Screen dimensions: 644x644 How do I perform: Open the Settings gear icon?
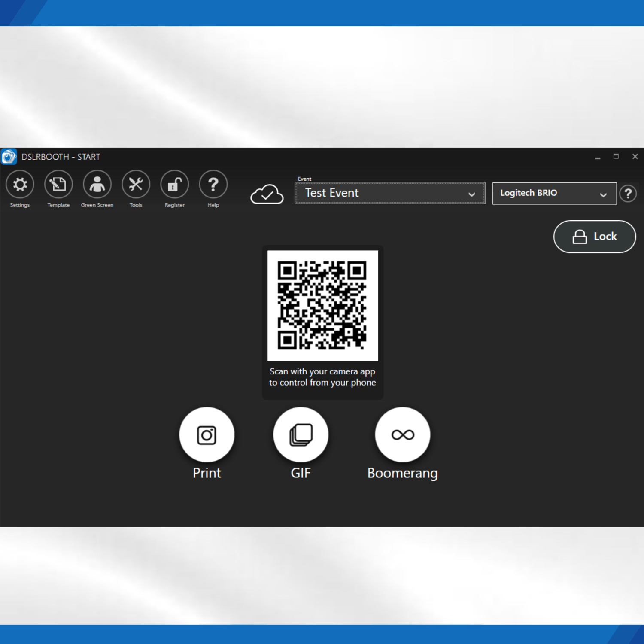click(x=20, y=185)
